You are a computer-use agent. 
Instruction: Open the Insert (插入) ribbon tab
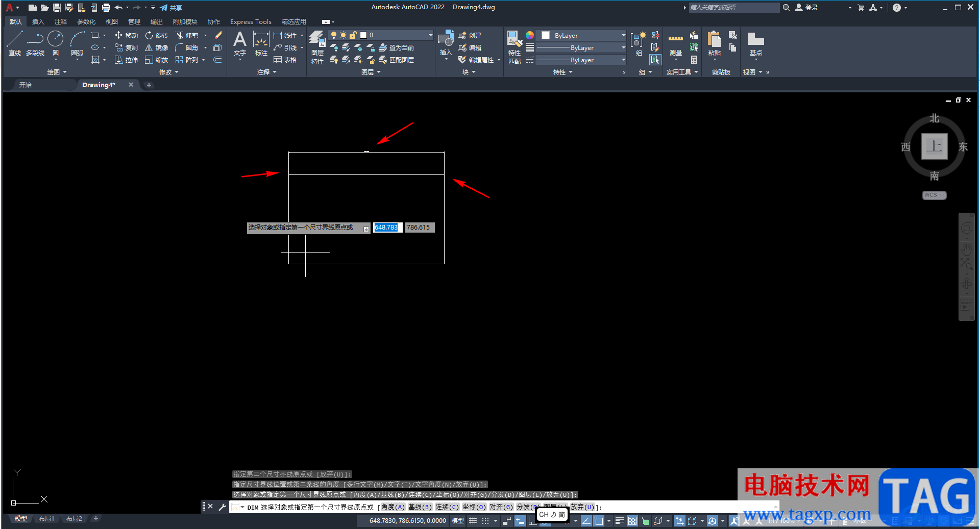(x=38, y=21)
